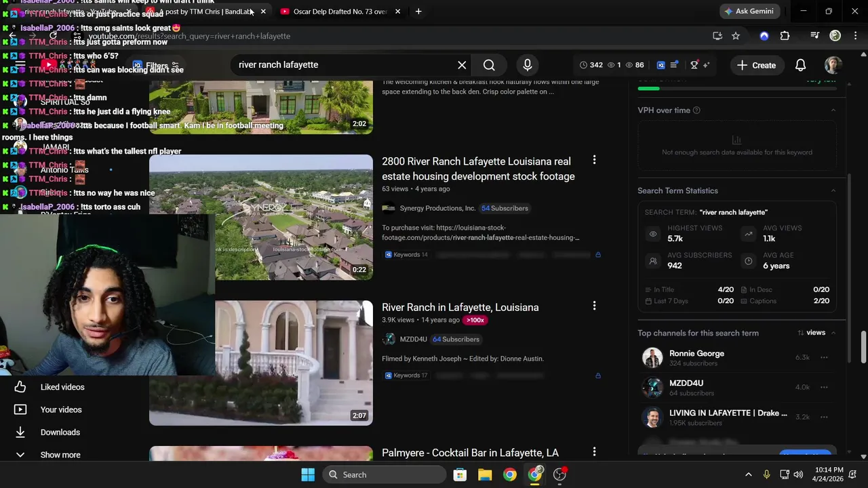This screenshot has width=868, height=488.
Task: Open File Explorer from taskbar
Action: tap(484, 474)
